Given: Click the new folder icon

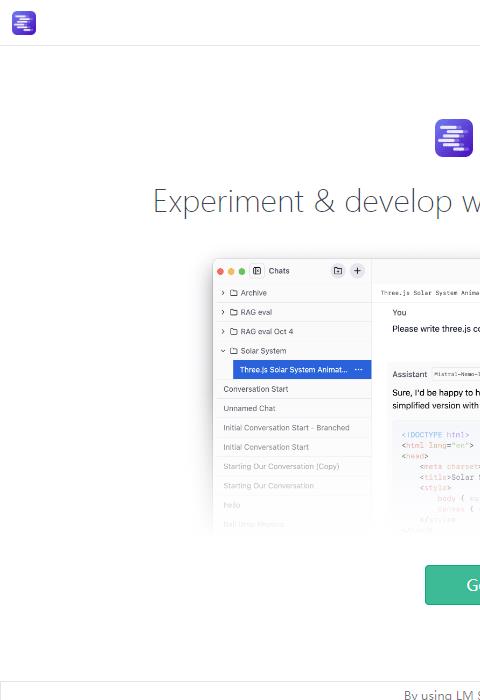Looking at the screenshot, I should pos(338,271).
